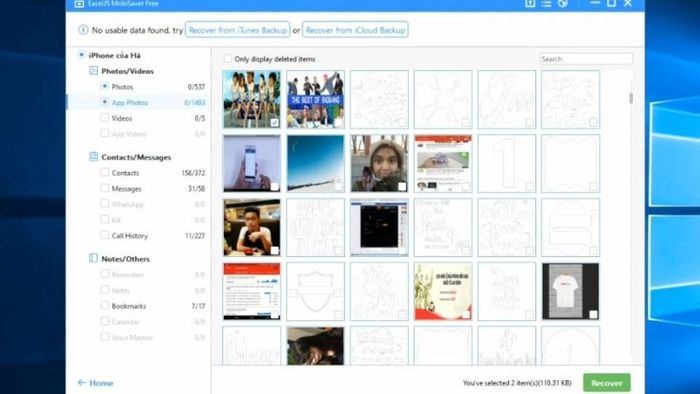Select the hooded selfie photo thumbnail

[x=379, y=163]
